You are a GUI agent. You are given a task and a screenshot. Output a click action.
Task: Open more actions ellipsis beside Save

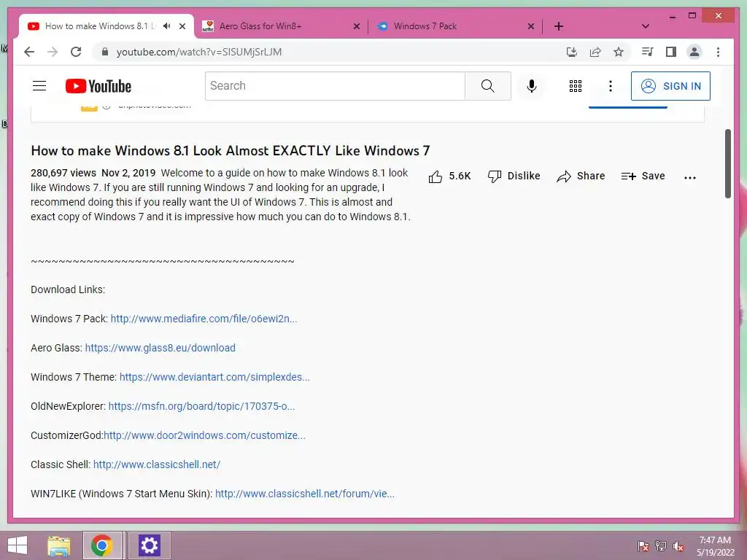click(690, 177)
